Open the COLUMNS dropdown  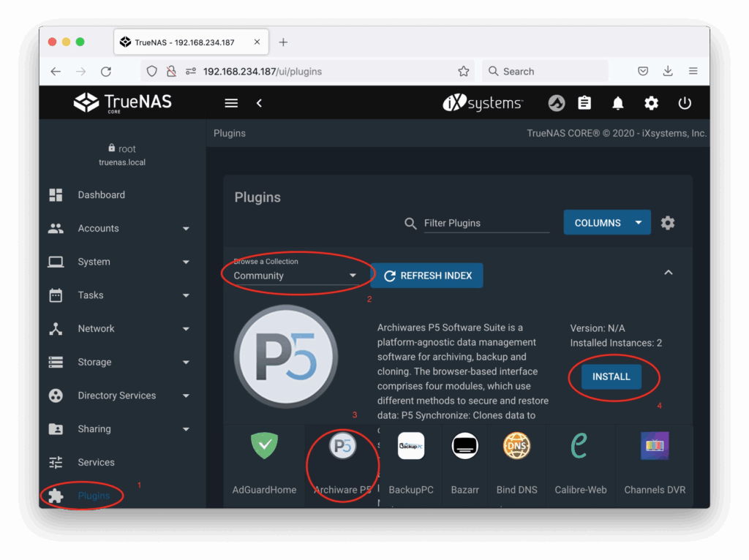[606, 223]
